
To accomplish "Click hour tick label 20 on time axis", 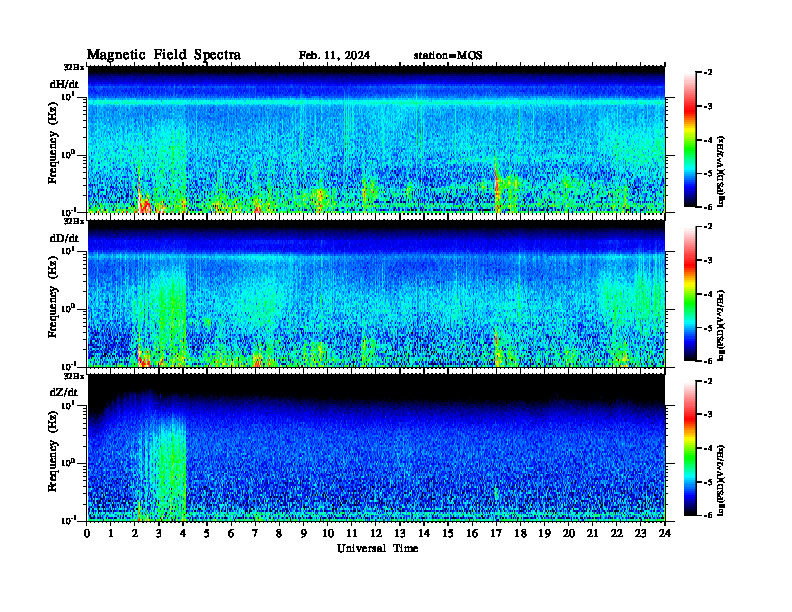I will click(x=569, y=533).
